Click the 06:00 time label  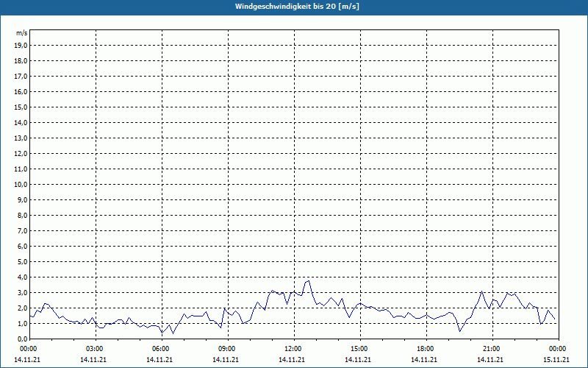(x=162, y=349)
